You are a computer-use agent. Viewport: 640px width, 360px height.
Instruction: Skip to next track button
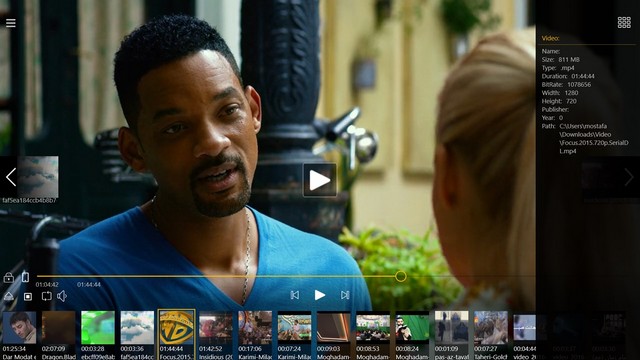pyautogui.click(x=345, y=295)
